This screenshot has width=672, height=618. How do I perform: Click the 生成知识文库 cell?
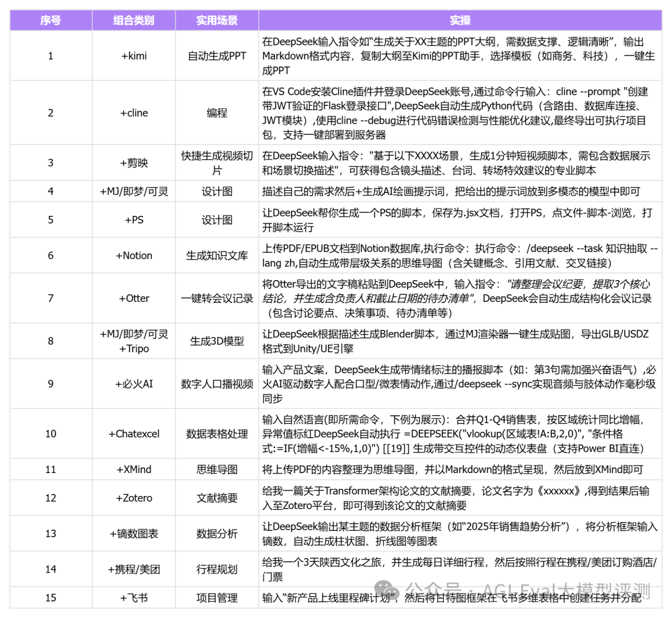click(x=217, y=255)
